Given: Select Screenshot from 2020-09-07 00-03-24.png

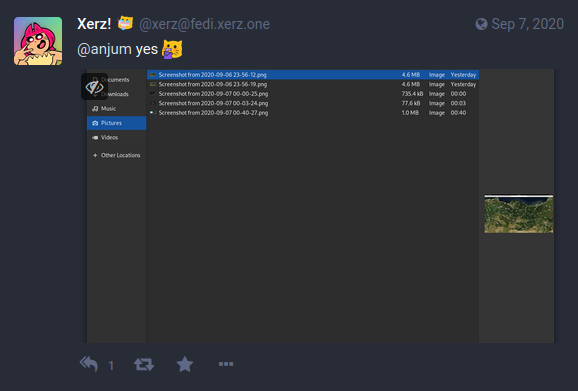Looking at the screenshot, I should point(313,103).
